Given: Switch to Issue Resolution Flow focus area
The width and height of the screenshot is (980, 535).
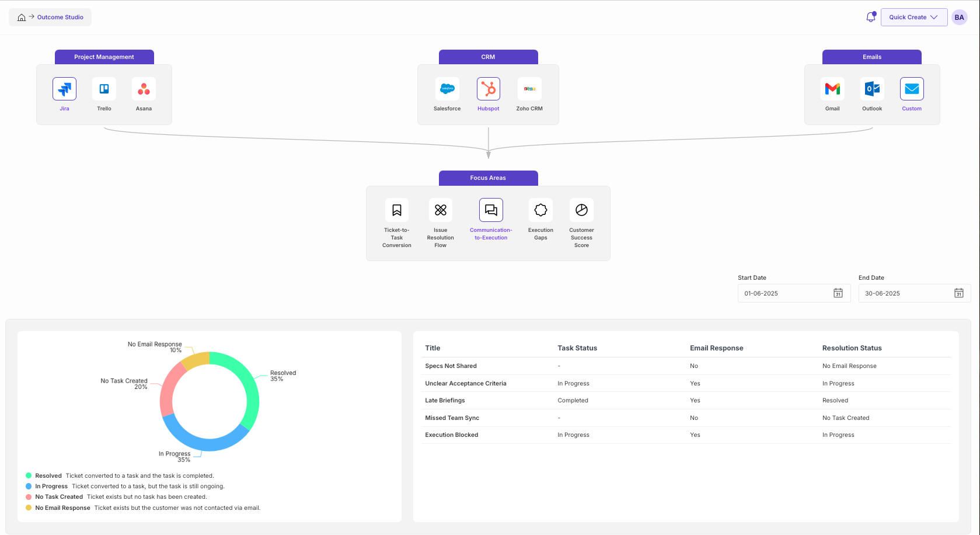Looking at the screenshot, I should coord(441,210).
